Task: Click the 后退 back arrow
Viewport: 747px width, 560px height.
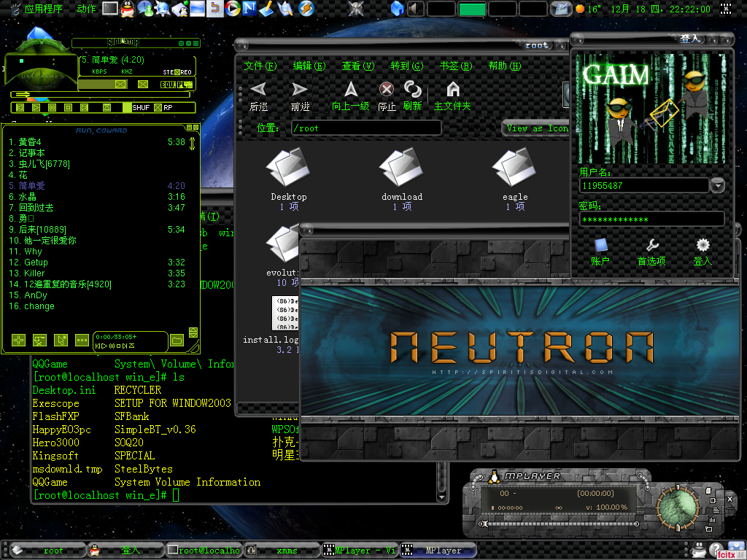Action: pyautogui.click(x=259, y=96)
